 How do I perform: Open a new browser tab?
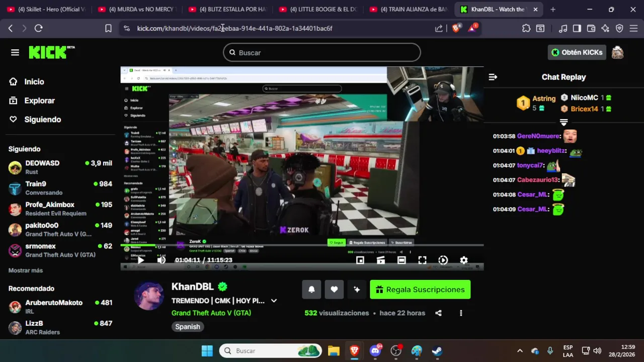(x=553, y=10)
